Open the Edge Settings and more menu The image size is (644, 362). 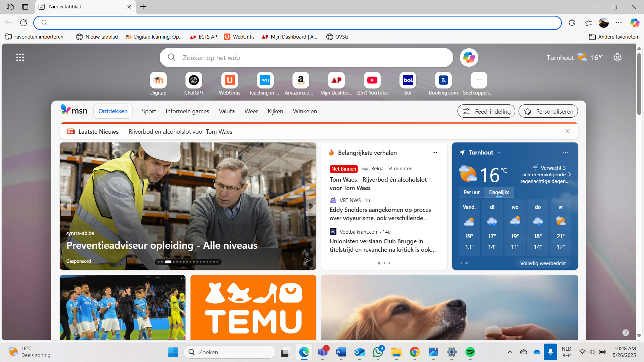[x=619, y=23]
